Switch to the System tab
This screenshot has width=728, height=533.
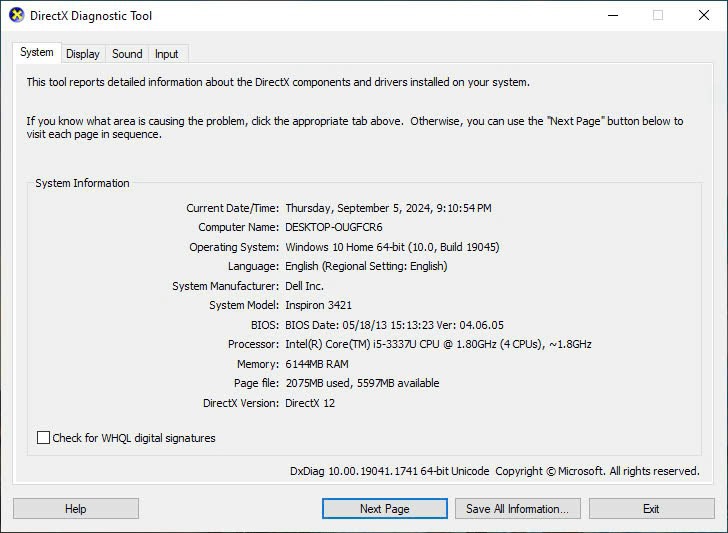pyautogui.click(x=37, y=53)
